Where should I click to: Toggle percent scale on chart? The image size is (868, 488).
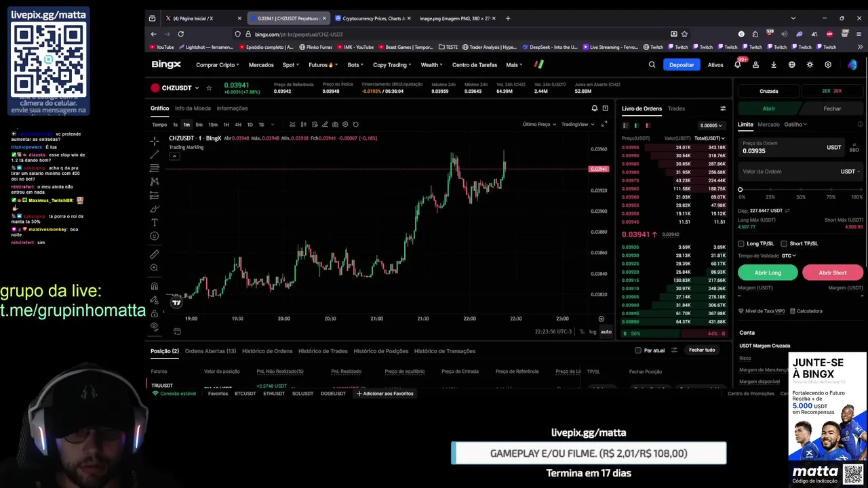point(582,331)
